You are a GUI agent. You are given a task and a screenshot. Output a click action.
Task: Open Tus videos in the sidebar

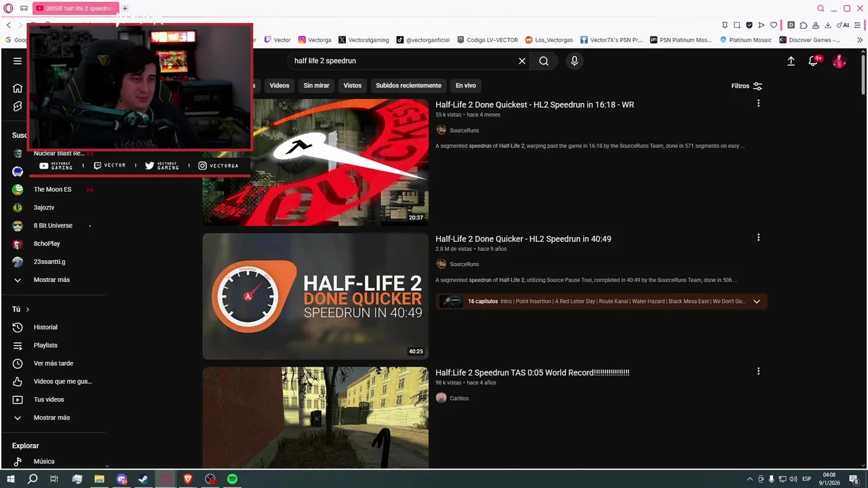[x=49, y=400]
